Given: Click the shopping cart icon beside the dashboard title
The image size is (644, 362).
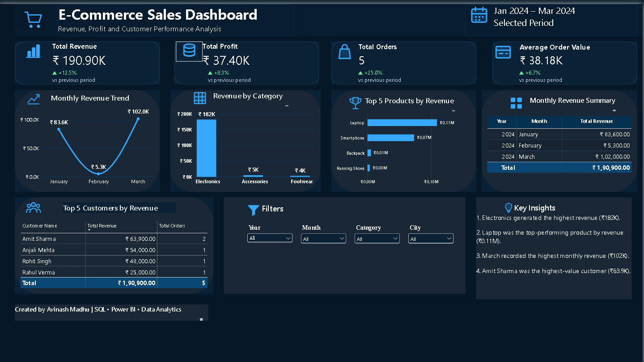Looking at the screenshot, I should point(34,20).
